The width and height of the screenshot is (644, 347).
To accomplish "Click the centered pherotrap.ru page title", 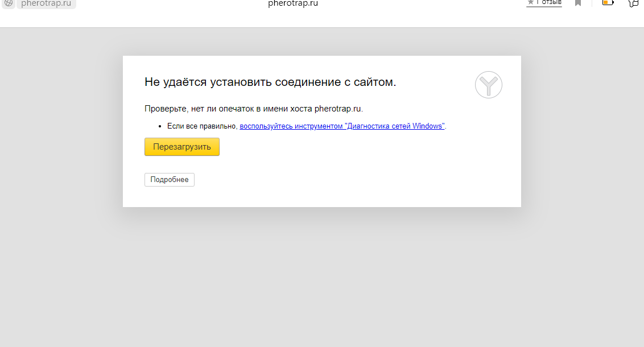I will click(x=293, y=3).
